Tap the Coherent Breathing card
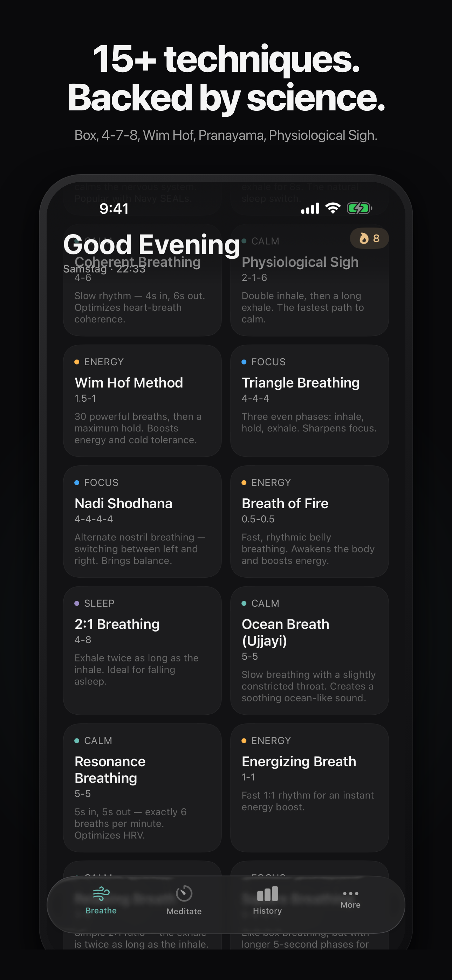 [142, 280]
